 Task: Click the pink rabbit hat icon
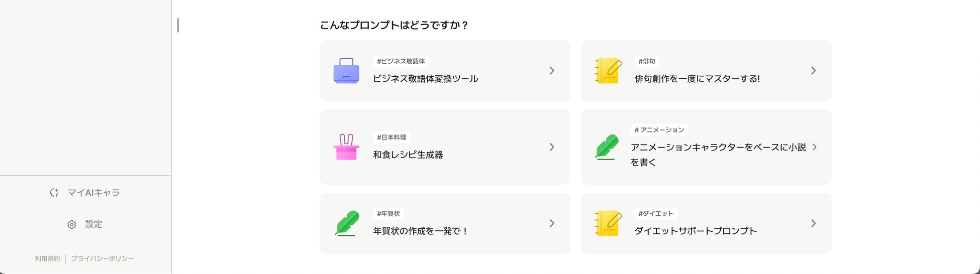point(346,147)
